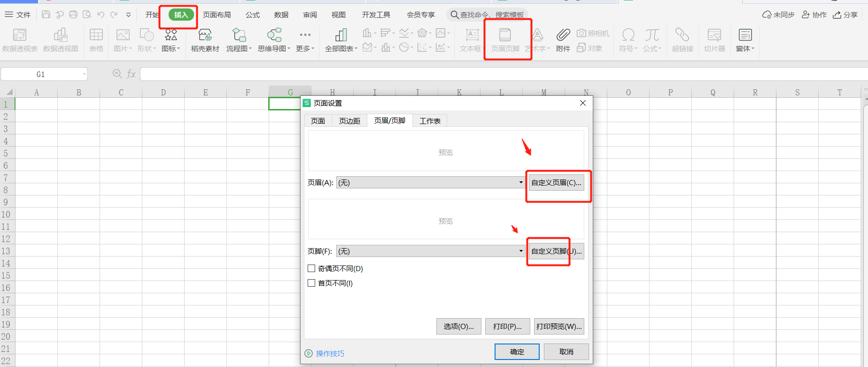The width and height of the screenshot is (868, 367).
Task: Click the 未同步 cloud sync status
Action: [x=778, y=15]
